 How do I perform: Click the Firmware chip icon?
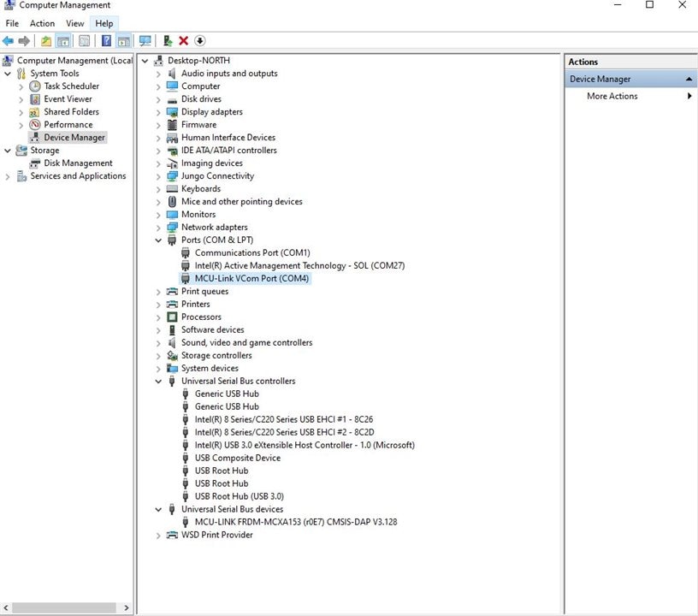[x=172, y=125]
